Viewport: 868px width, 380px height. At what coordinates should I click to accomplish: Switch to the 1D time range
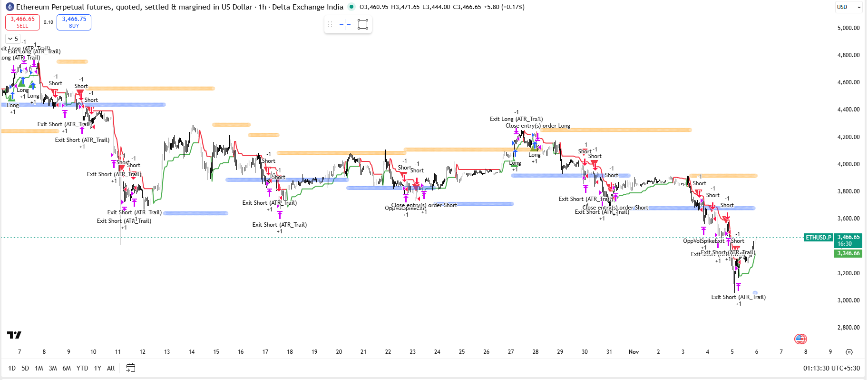coord(12,368)
